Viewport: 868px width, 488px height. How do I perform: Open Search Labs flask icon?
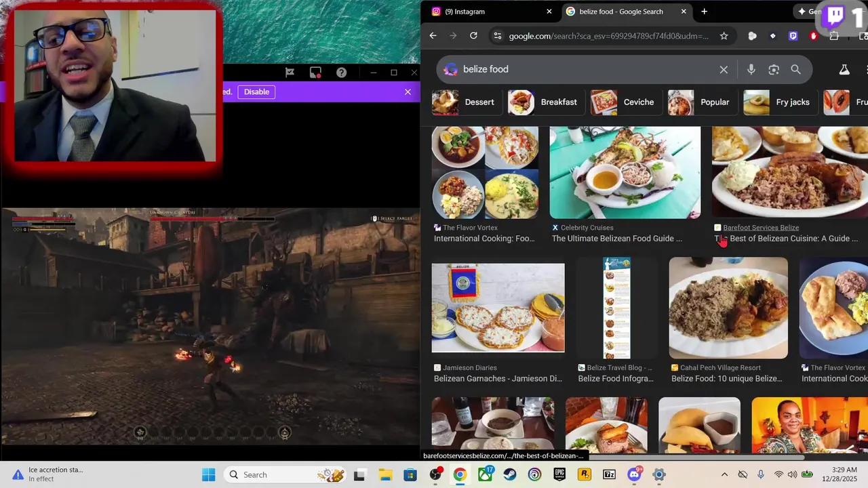[x=844, y=69]
